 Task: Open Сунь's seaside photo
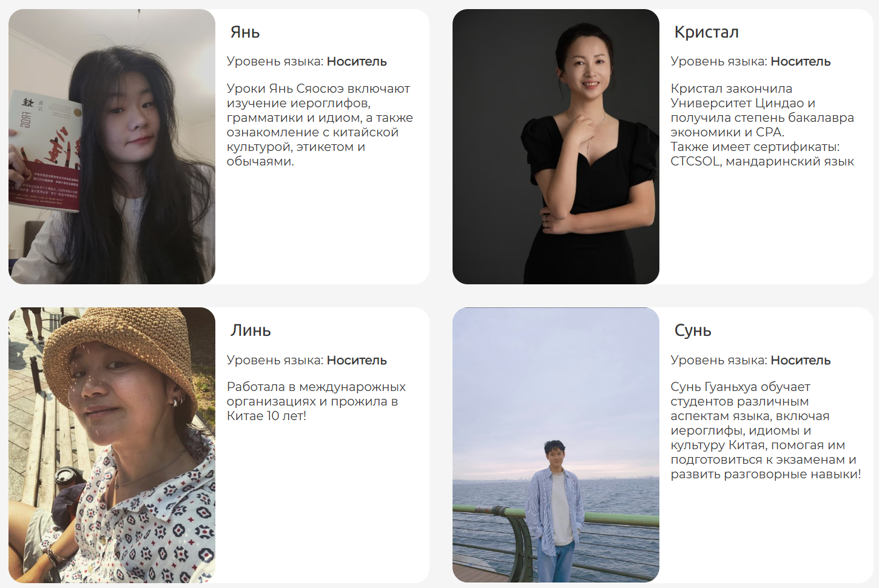coord(556,445)
